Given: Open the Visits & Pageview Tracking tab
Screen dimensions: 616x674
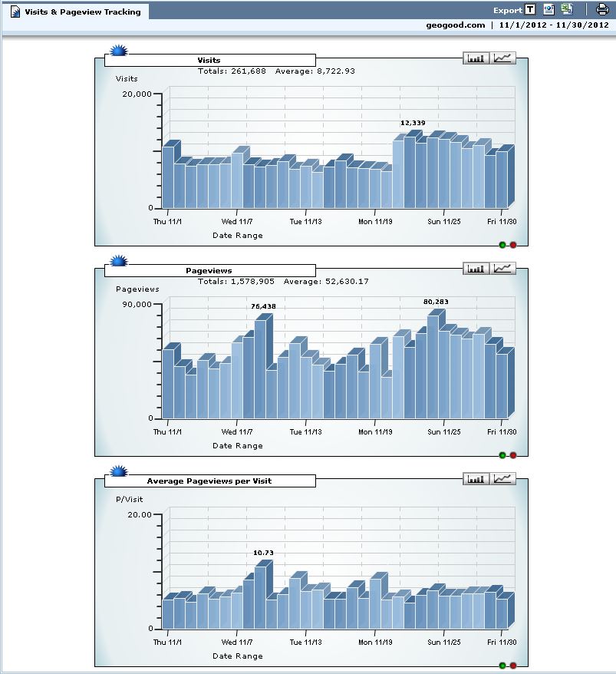Looking at the screenshot, I should (x=82, y=12).
